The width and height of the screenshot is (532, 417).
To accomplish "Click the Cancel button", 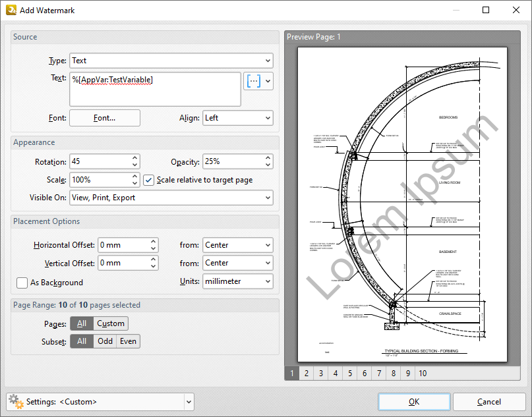I will coord(489,402).
